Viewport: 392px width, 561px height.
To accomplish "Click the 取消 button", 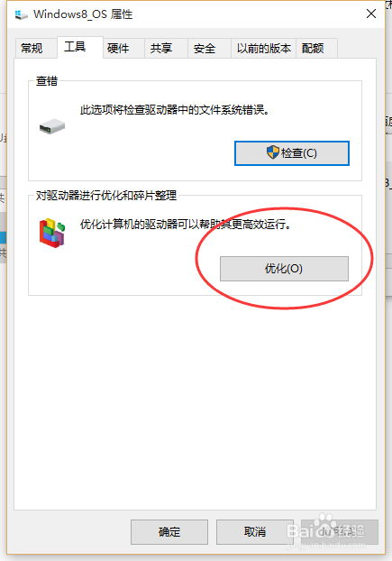I will [255, 531].
